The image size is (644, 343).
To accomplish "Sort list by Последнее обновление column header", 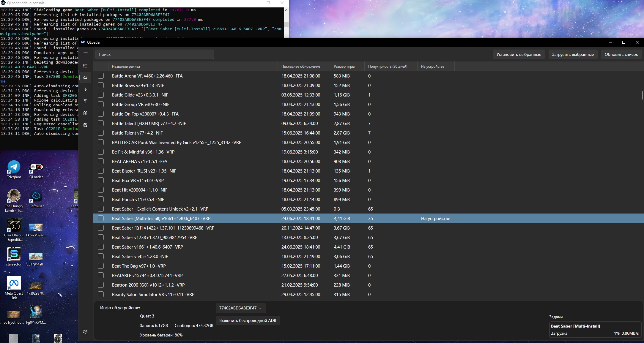I will pyautogui.click(x=301, y=67).
